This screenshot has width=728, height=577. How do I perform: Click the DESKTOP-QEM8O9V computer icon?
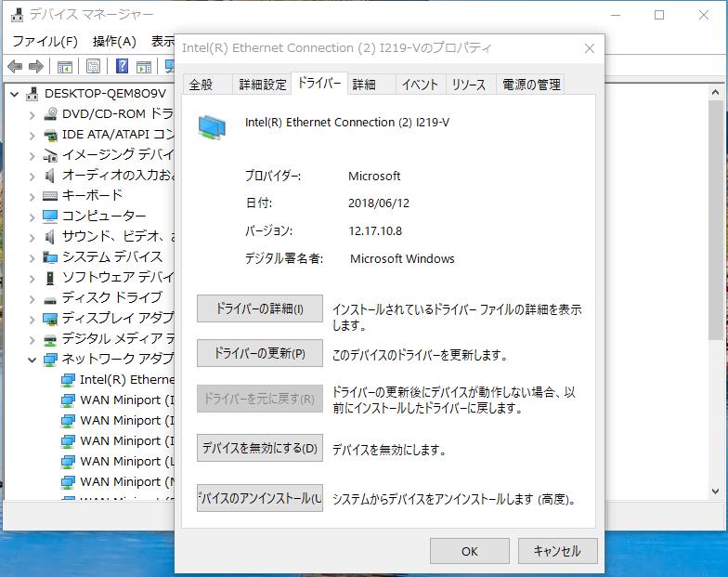32,94
